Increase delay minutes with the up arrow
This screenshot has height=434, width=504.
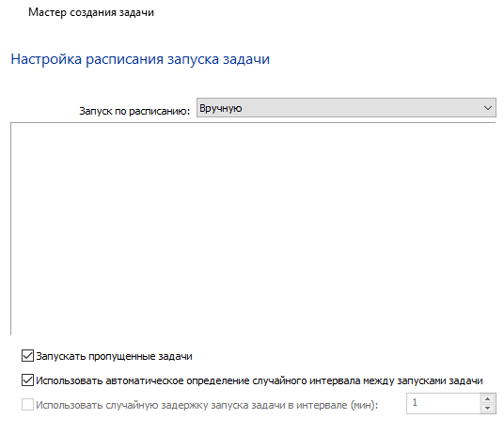pos(488,398)
